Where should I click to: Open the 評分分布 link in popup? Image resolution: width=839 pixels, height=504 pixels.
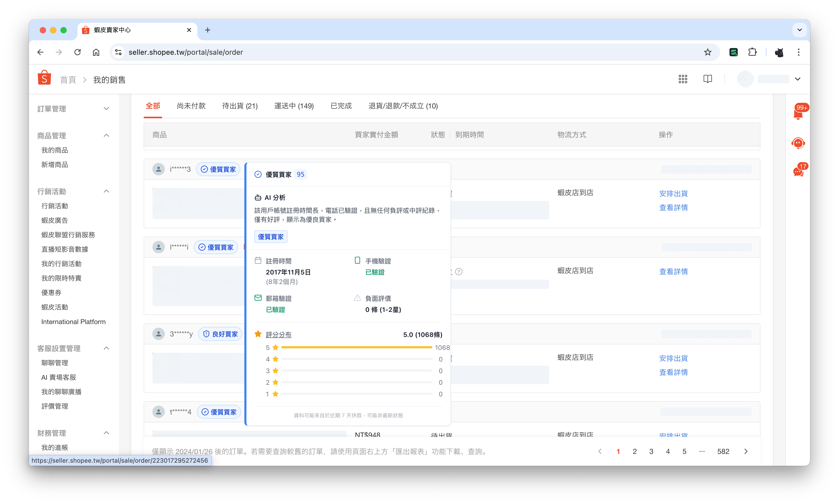click(278, 335)
